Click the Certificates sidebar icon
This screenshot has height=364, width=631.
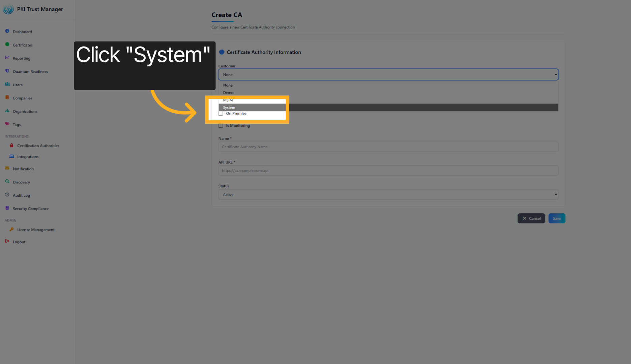click(7, 44)
